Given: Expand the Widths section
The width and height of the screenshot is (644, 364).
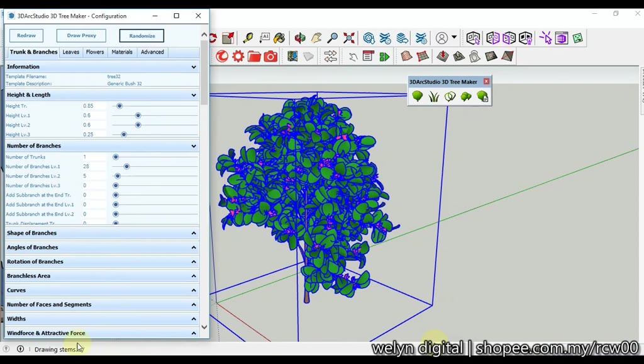Looking at the screenshot, I should 193,319.
